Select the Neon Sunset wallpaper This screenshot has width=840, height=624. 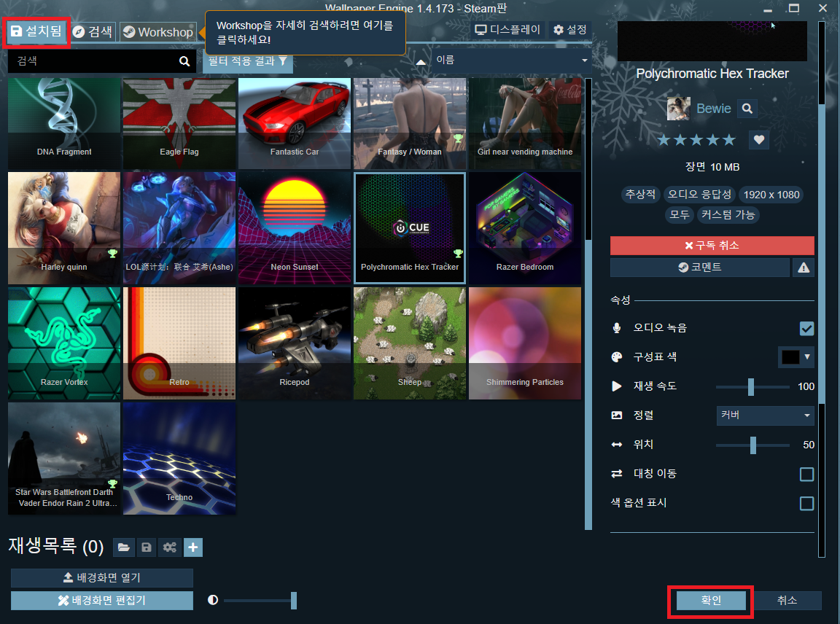pyautogui.click(x=295, y=228)
